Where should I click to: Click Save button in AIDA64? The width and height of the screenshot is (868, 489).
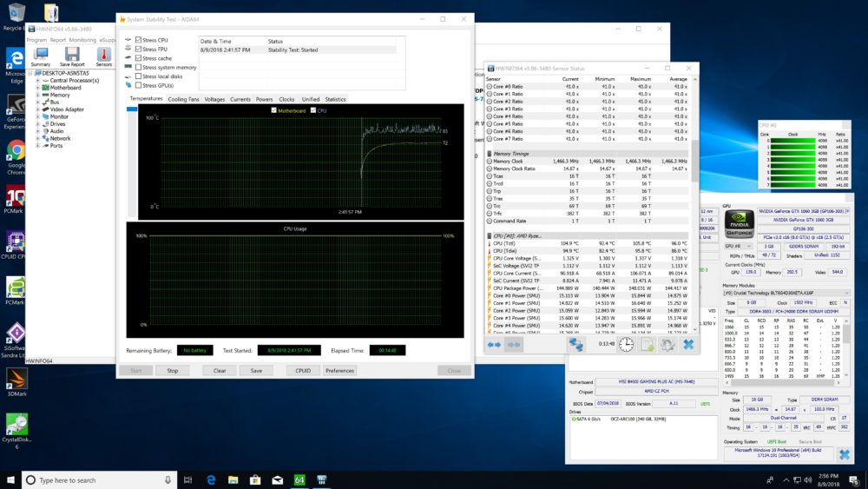tap(256, 371)
